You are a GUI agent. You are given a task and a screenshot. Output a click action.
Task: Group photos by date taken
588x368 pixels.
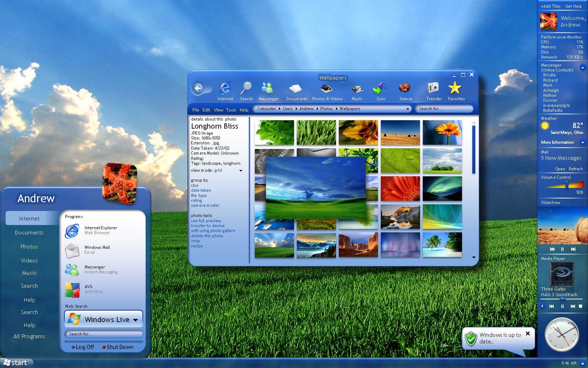201,190
